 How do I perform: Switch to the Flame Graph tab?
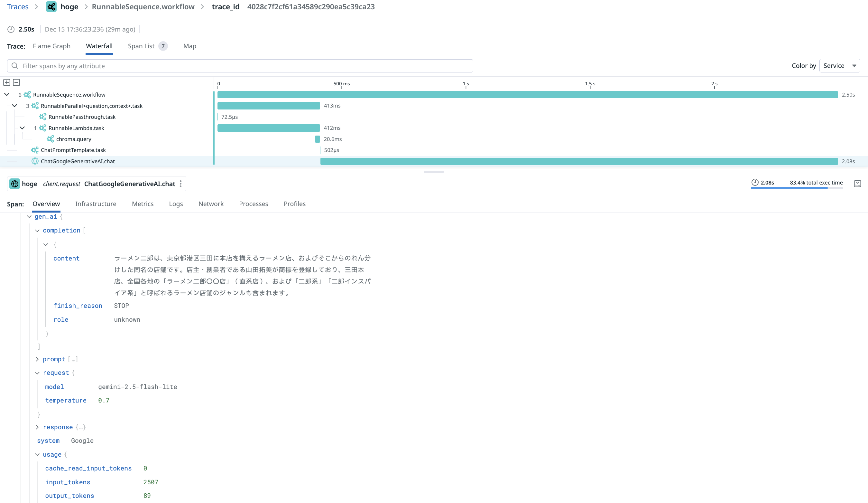pos(51,46)
